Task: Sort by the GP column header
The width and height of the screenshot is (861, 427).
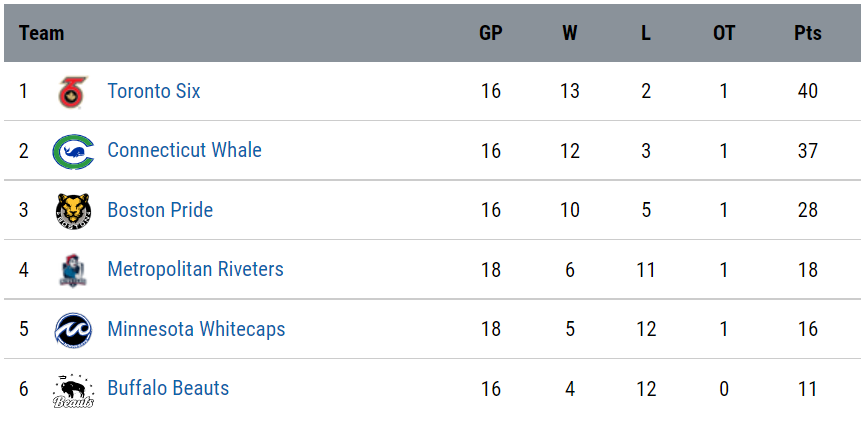Action: pos(490,33)
